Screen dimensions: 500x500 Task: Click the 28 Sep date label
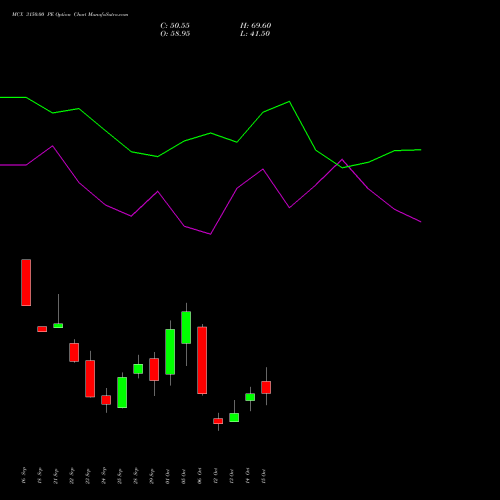point(136,476)
